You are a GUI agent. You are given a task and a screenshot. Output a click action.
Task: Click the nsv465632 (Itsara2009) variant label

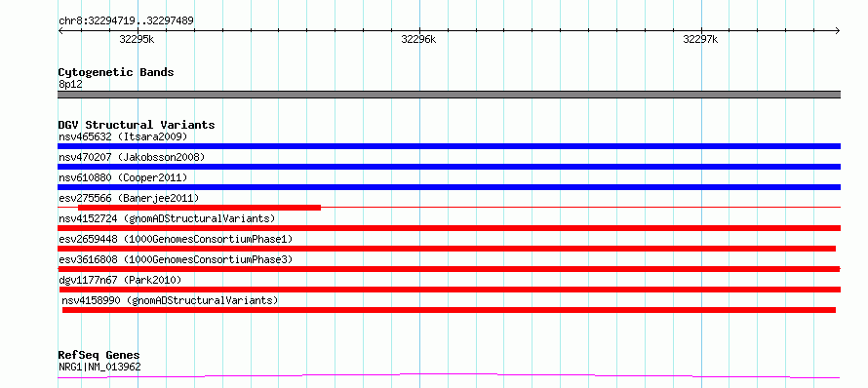(x=123, y=136)
